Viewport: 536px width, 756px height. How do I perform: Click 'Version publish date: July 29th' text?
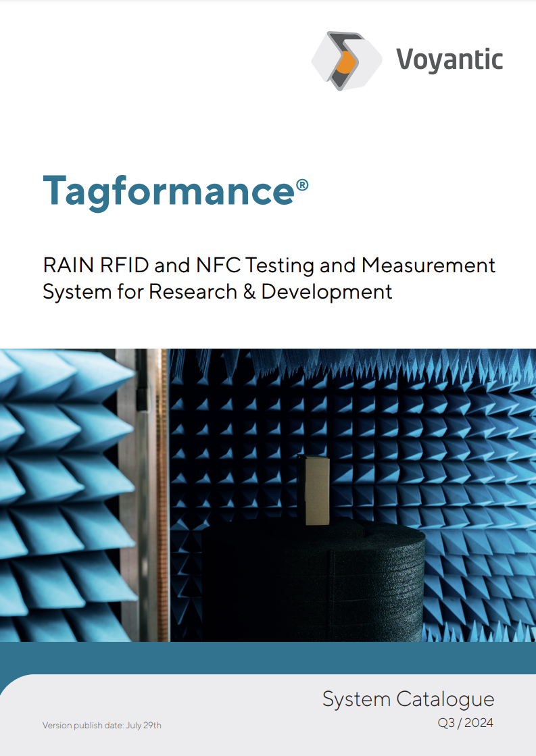coord(102,725)
